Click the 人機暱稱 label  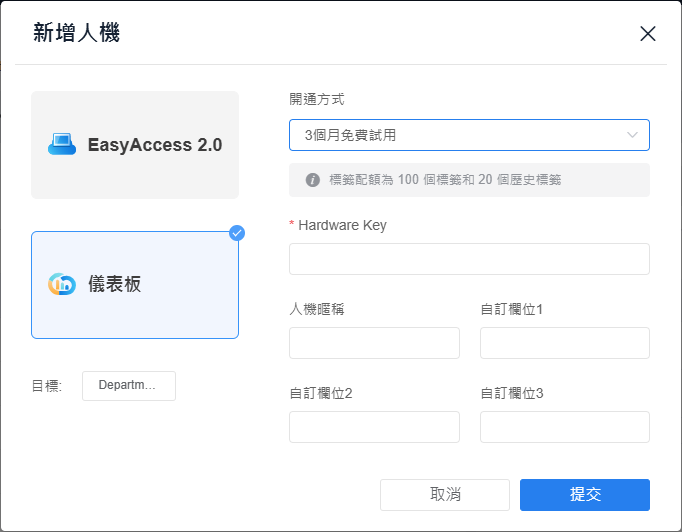[x=317, y=309]
